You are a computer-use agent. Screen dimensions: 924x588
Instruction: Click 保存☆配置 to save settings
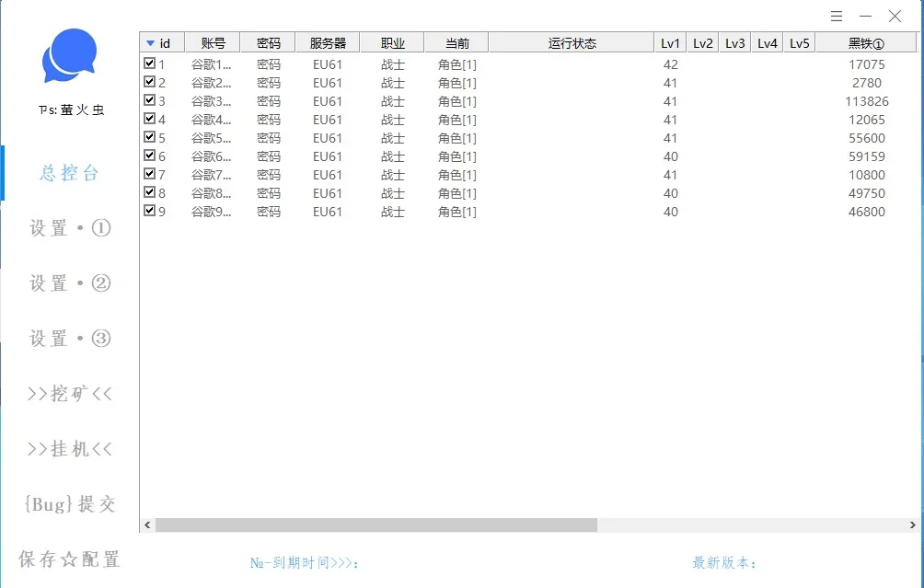pyautogui.click(x=69, y=559)
